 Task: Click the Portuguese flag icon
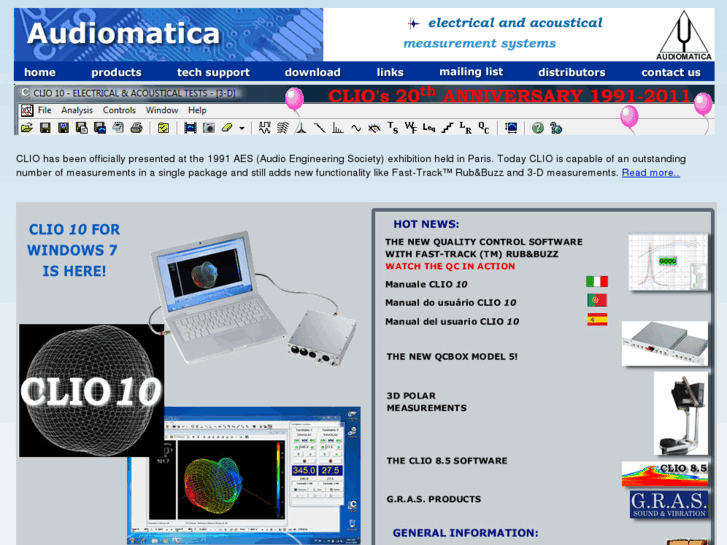597,300
